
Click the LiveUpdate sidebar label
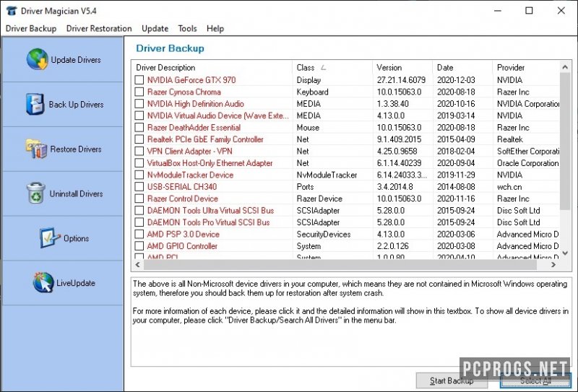click(76, 283)
